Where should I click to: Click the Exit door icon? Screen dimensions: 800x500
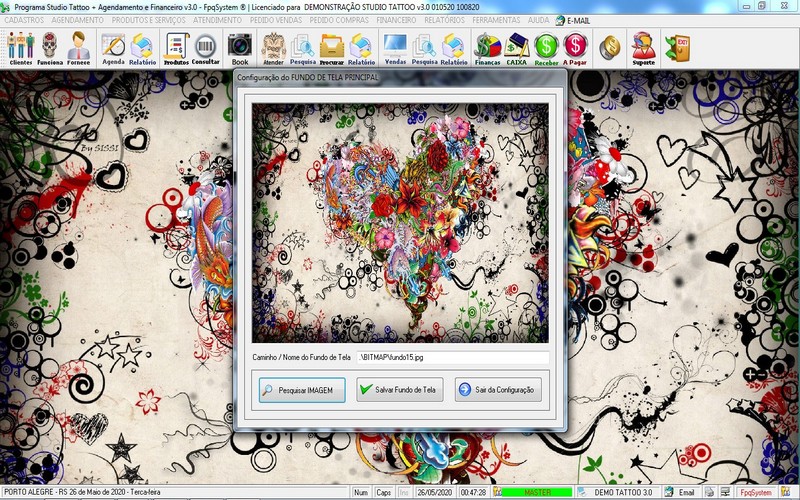(678, 48)
